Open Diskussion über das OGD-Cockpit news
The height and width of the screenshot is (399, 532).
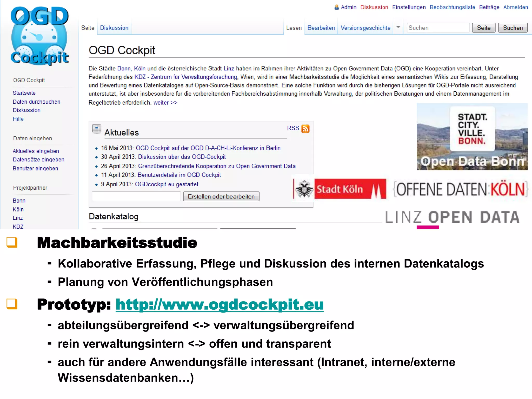tap(182, 157)
